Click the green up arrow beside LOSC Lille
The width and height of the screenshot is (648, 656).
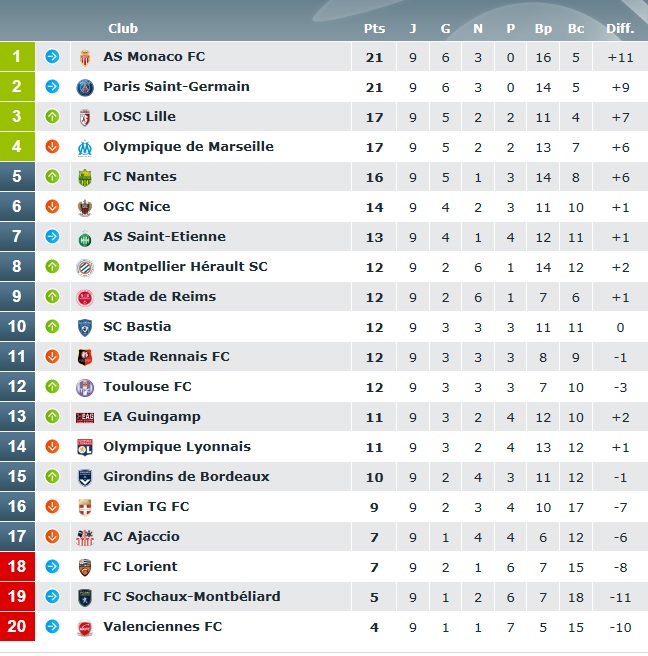(x=52, y=116)
